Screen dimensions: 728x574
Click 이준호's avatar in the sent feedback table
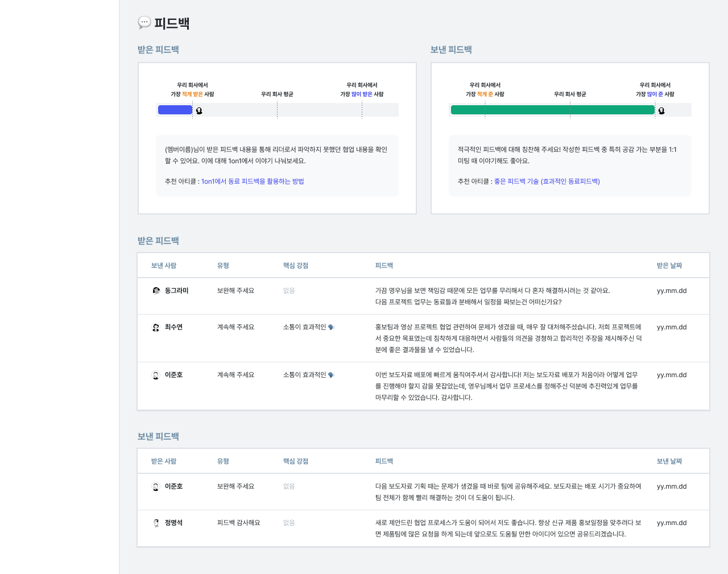tap(155, 486)
